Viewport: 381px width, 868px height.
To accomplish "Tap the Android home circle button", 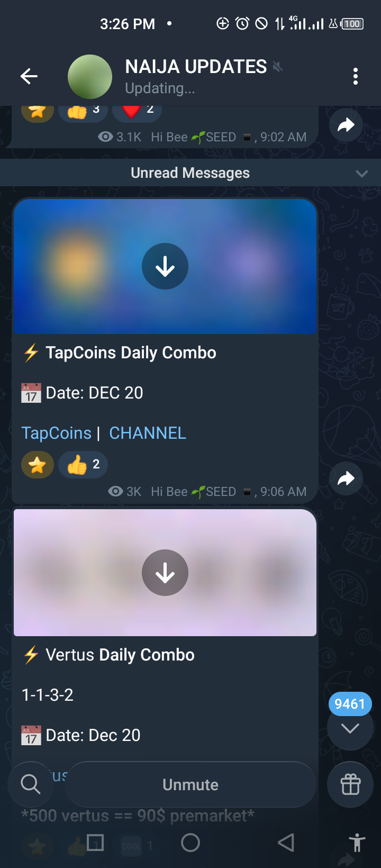I will [190, 843].
